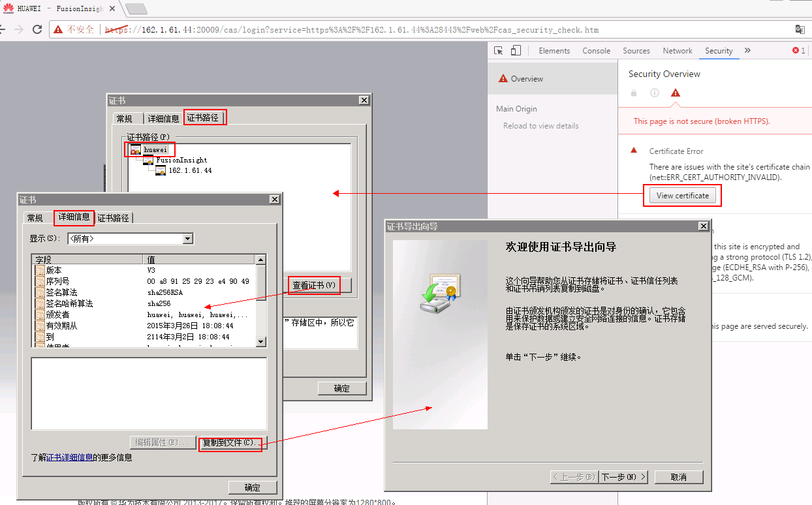
Task: Switch to the Elements tab in DevTools
Action: [x=554, y=51]
